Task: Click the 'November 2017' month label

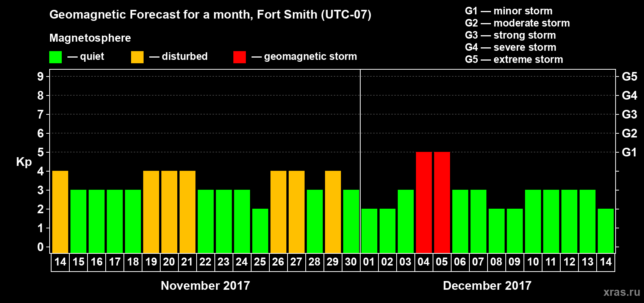Action: click(205, 286)
